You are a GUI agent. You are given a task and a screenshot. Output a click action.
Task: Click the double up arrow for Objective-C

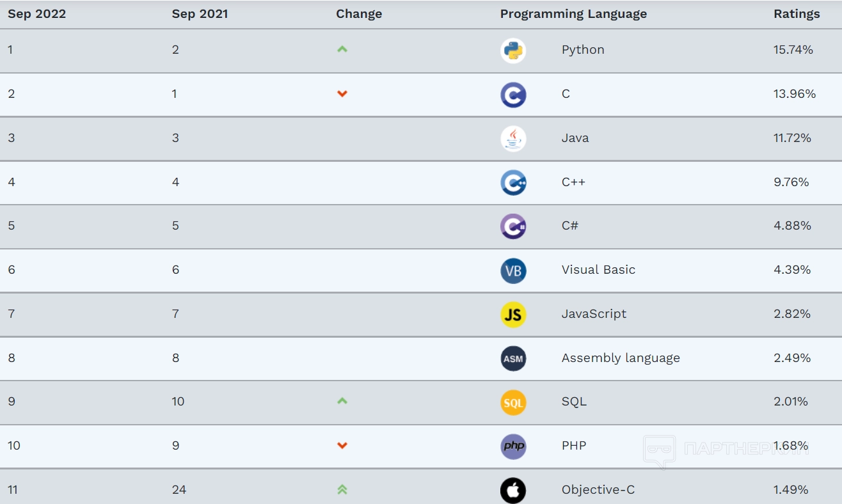342,490
